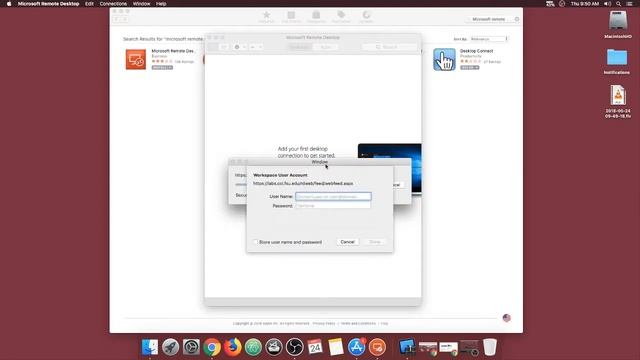This screenshot has width=640, height=360.
Task: Open the Window menu in menu bar
Action: (x=141, y=4)
